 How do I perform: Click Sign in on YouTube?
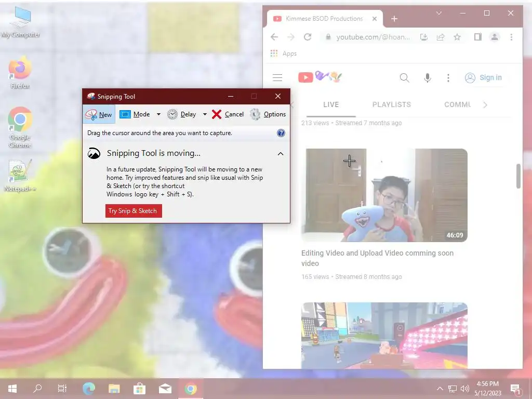(x=484, y=78)
